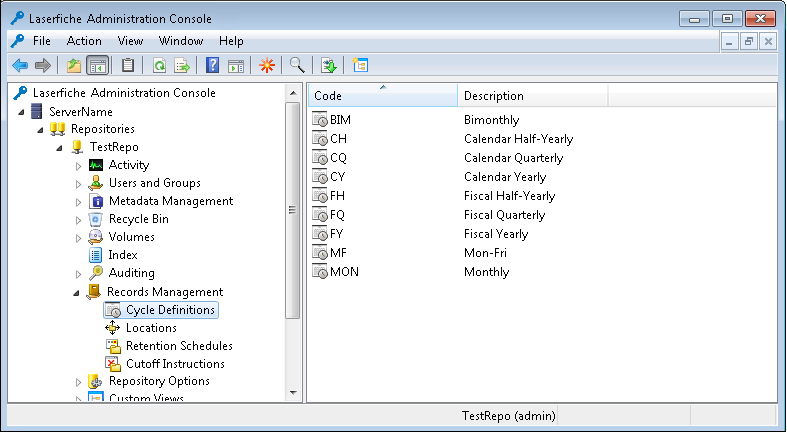787x432 pixels.
Task: Click the green down arrow import icon
Action: pyautogui.click(x=329, y=65)
